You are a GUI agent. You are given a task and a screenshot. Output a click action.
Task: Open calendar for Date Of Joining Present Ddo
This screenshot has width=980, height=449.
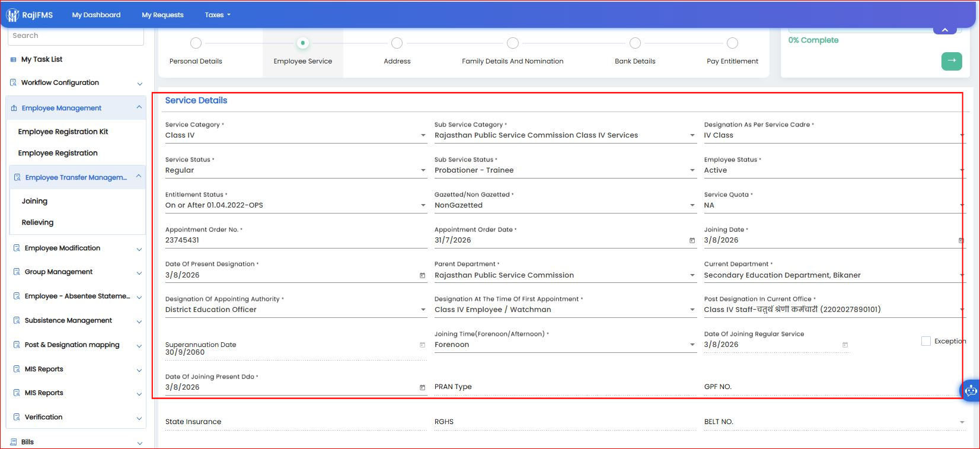coord(422,387)
